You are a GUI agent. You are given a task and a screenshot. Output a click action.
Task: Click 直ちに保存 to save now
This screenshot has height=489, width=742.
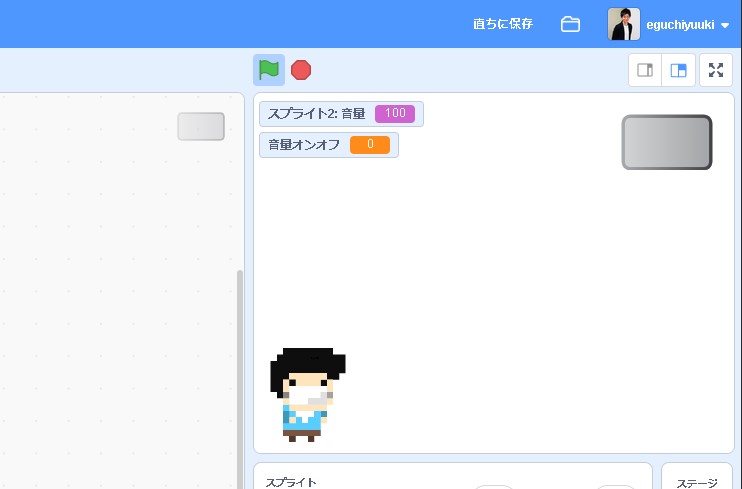pos(503,24)
